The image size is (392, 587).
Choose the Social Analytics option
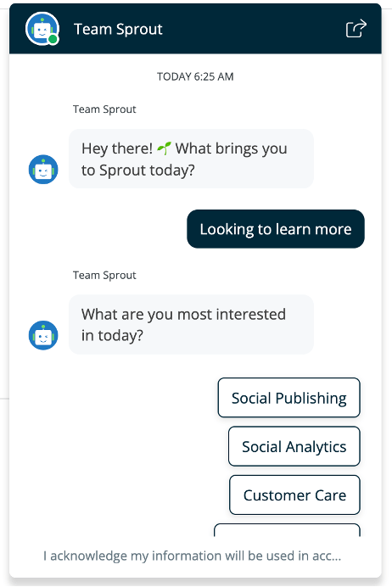coord(294,446)
